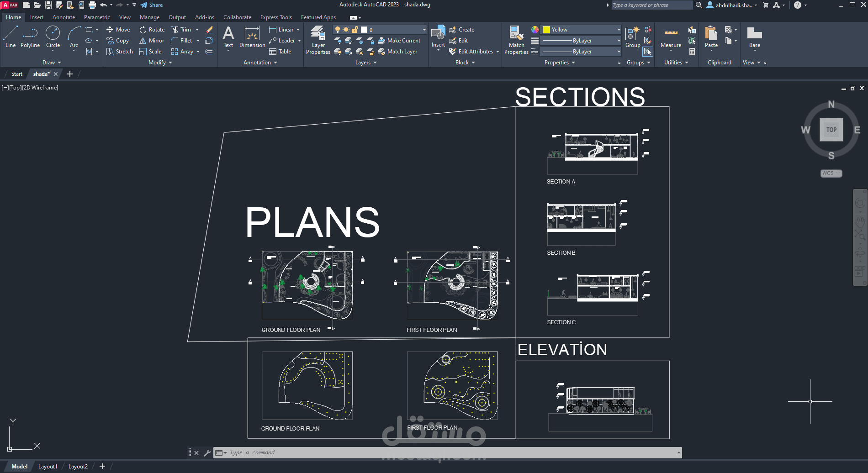Click the Fillet tool

[182, 41]
